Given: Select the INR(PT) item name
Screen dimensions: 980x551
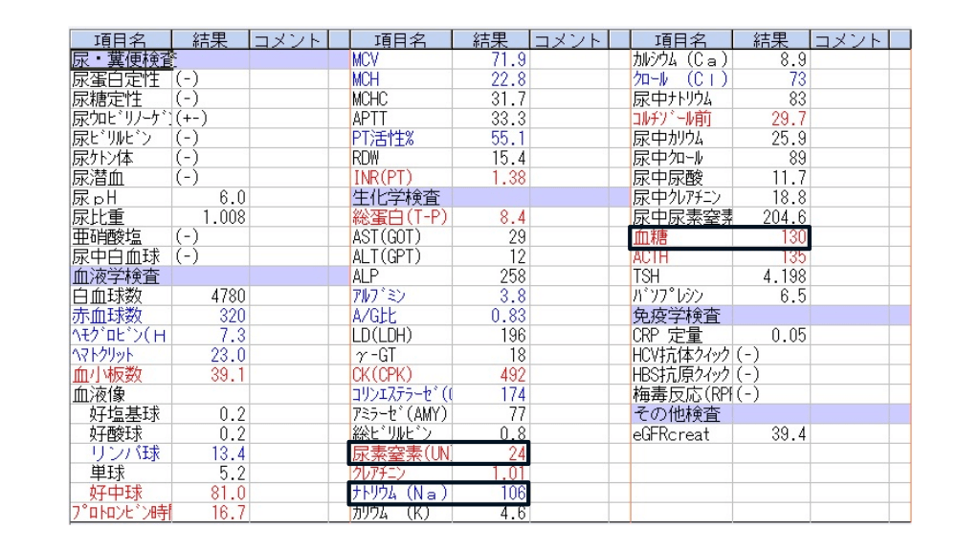Looking at the screenshot, I should point(389,178).
